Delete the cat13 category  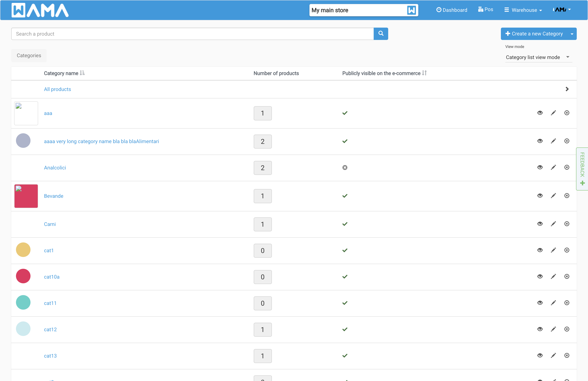[567, 356]
